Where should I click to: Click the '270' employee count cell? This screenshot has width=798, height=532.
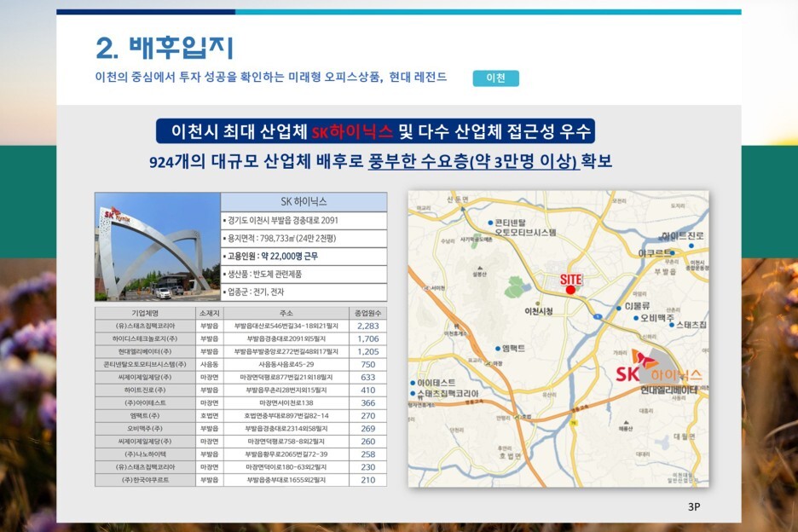368,416
